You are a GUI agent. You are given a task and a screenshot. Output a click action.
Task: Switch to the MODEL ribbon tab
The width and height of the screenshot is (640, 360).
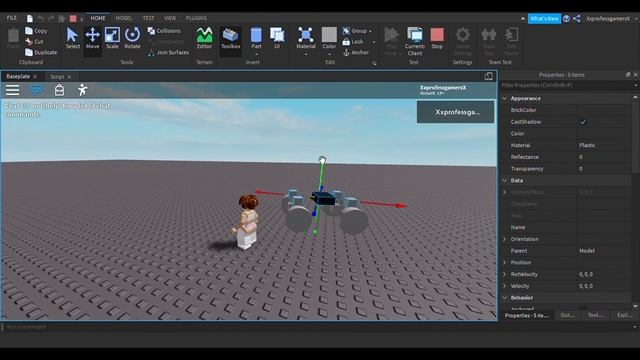pyautogui.click(x=124, y=18)
